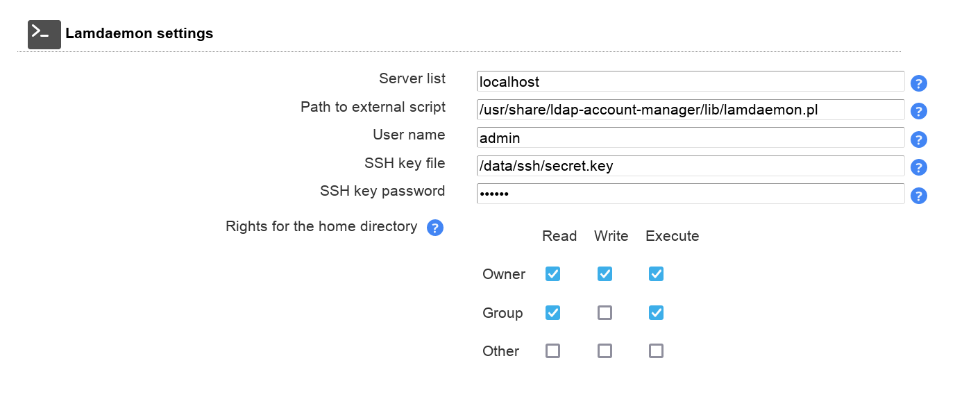
Task: Enable Other Execute permission
Action: click(656, 351)
